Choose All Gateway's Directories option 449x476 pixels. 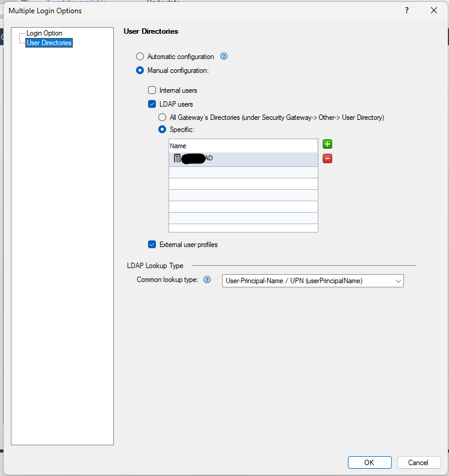tap(162, 117)
